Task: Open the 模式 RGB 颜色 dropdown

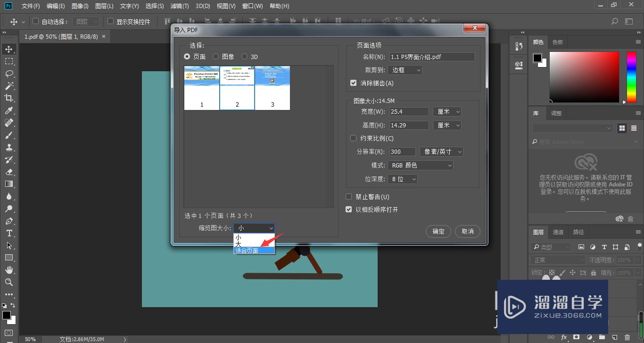Action: (421, 166)
